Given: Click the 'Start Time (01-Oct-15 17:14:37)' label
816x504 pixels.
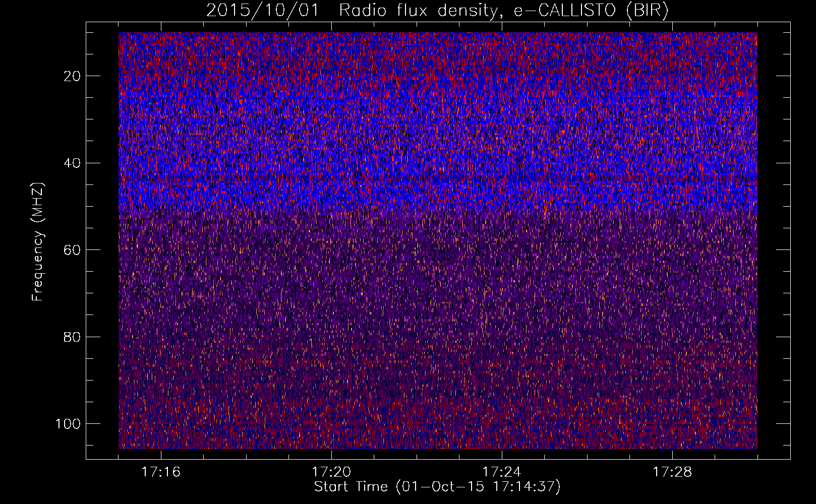Looking at the screenshot, I should (x=437, y=487).
